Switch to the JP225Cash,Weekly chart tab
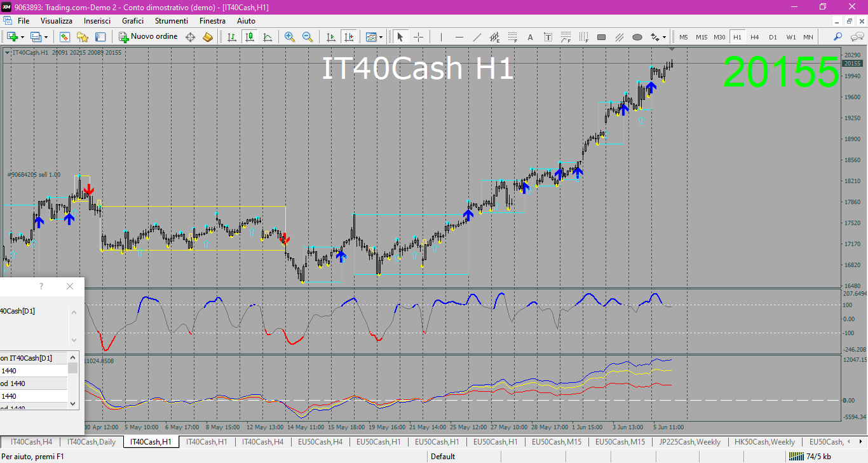This screenshot has height=463, width=868. point(690,441)
